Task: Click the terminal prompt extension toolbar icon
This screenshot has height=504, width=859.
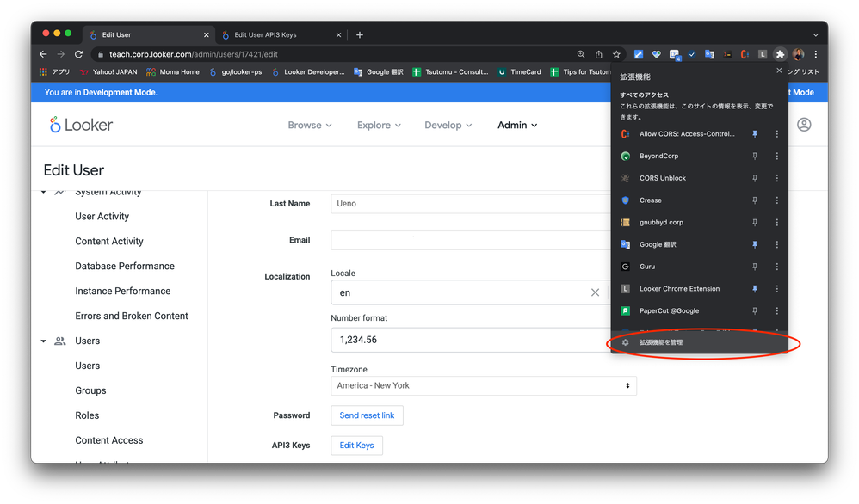Action: [x=727, y=54]
